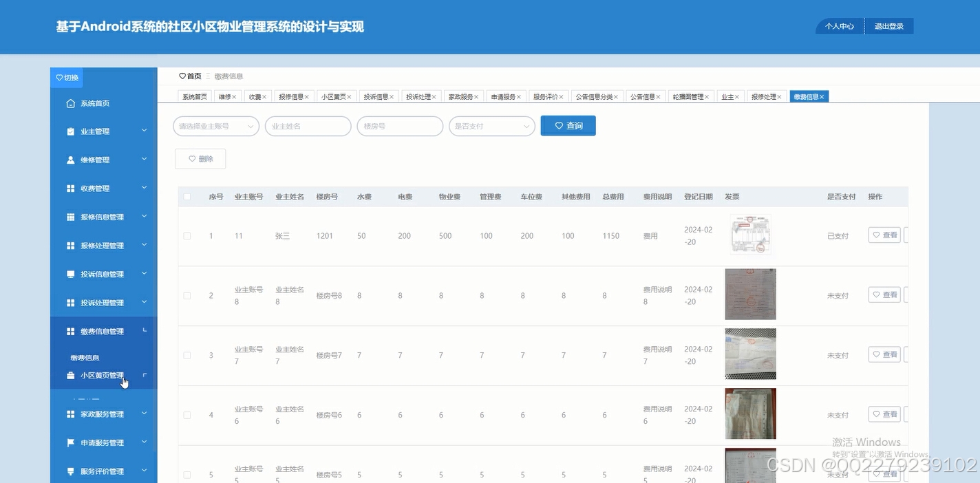Check the checkbox for row 1 张三

[x=187, y=235]
